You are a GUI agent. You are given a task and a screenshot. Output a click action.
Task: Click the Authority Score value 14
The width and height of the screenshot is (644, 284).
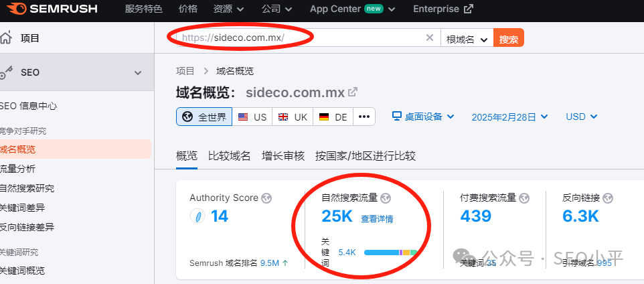(220, 216)
